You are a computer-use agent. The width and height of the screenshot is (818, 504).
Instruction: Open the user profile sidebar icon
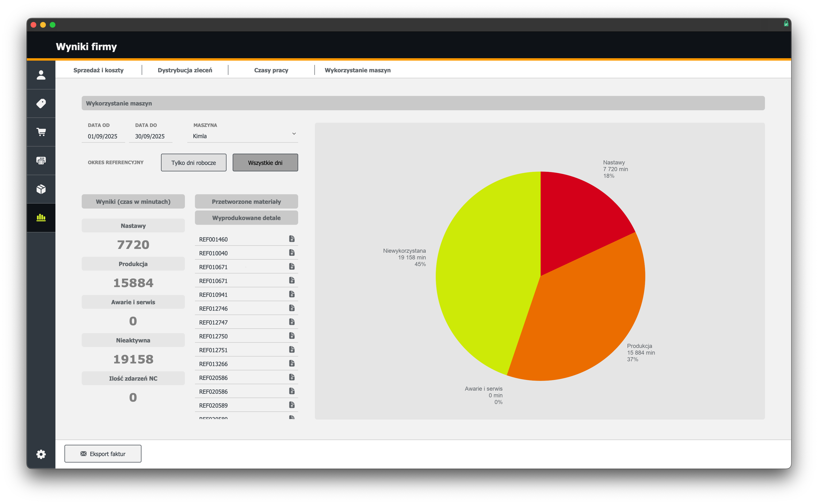tap(41, 75)
